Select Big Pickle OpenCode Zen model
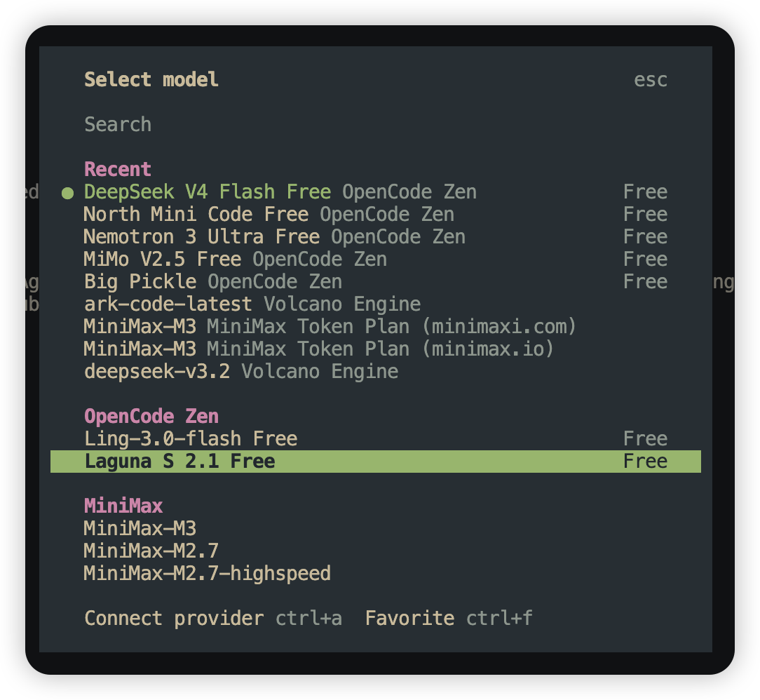This screenshot has width=760, height=700. (376, 282)
